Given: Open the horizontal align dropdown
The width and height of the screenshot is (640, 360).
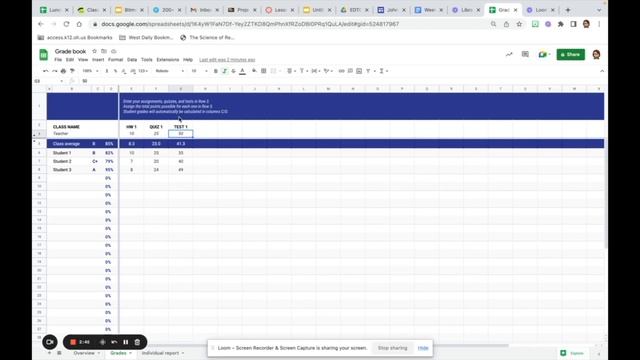Looking at the screenshot, I should [291, 71].
